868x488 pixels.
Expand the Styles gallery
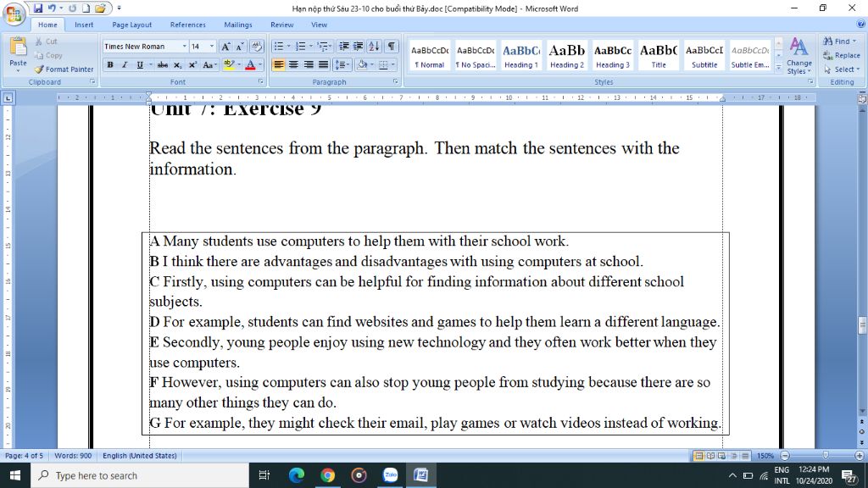[779, 68]
